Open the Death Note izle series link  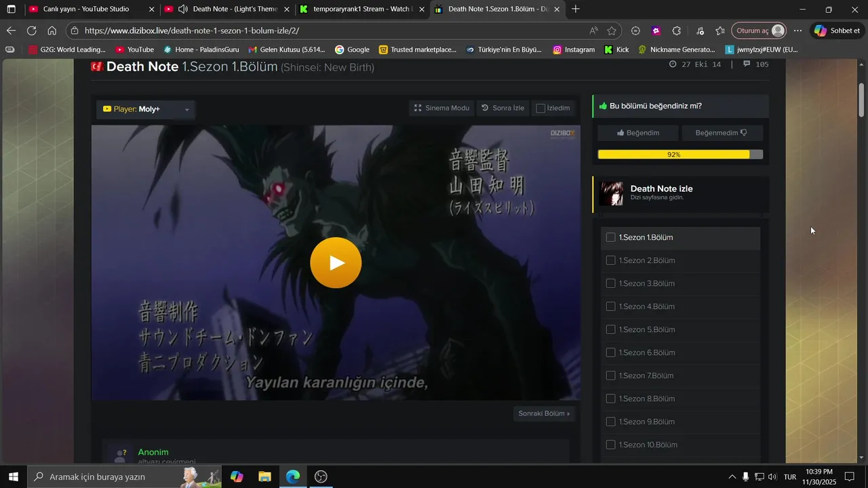661,188
